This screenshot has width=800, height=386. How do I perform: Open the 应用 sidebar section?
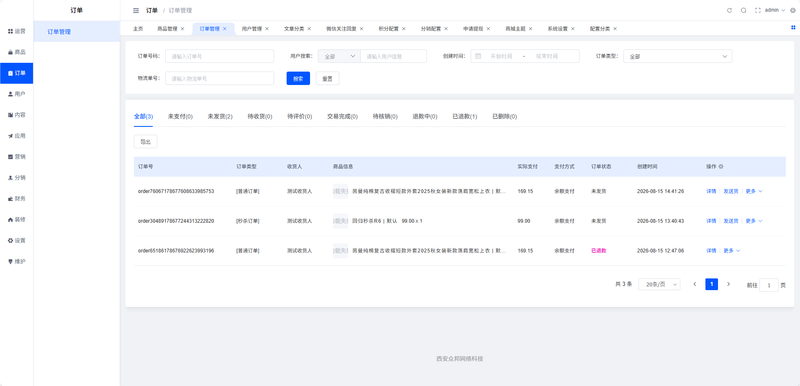point(16,136)
